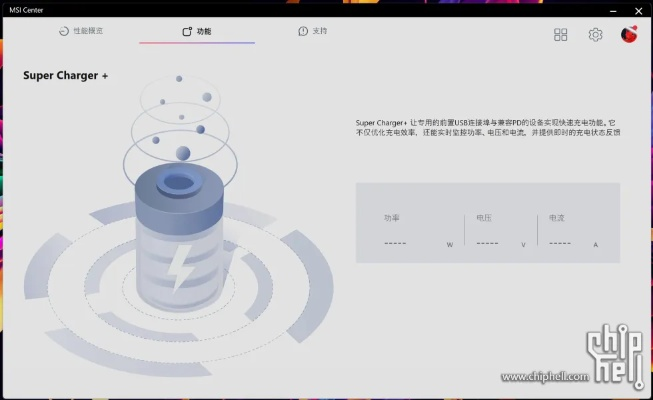
Task: Open the four-square grid view icon
Action: pyautogui.click(x=561, y=35)
